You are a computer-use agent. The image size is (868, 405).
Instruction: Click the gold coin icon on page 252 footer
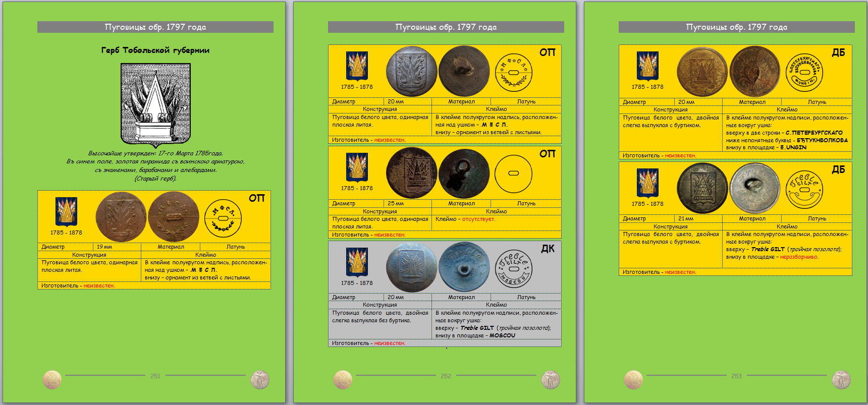click(x=343, y=379)
